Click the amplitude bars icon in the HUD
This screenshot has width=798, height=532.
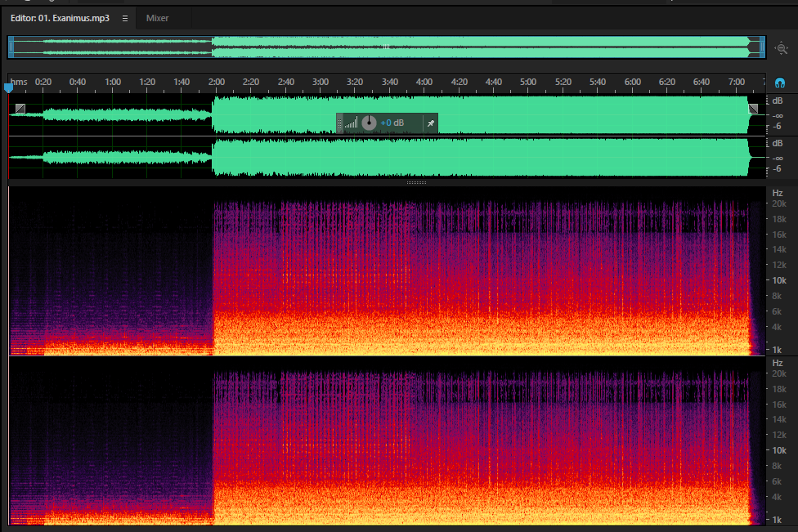pyautogui.click(x=351, y=123)
